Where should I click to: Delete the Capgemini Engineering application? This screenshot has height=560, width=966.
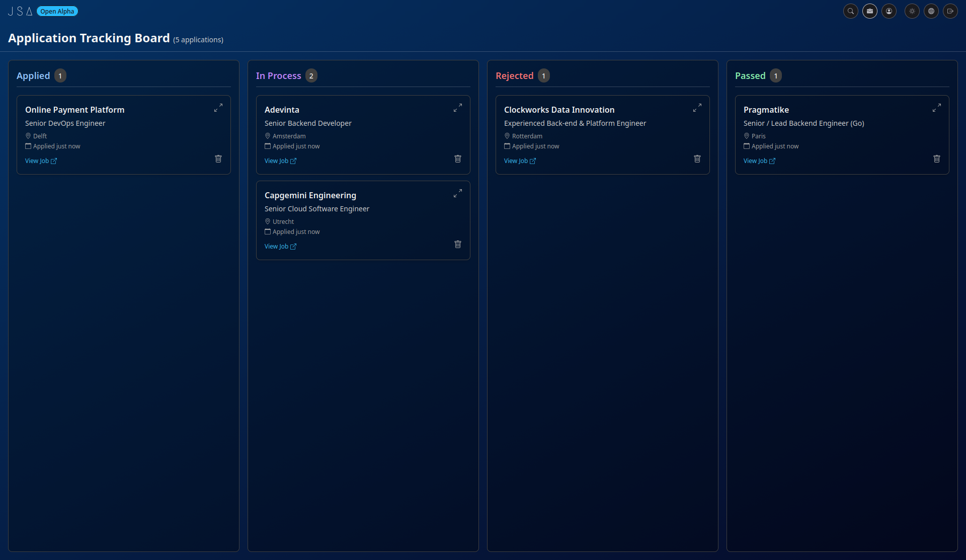click(458, 244)
